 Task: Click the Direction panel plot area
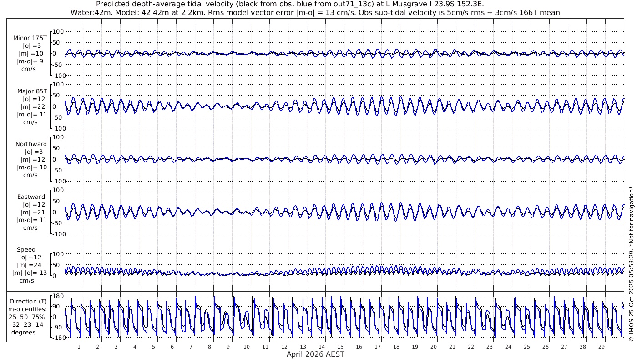point(344,317)
